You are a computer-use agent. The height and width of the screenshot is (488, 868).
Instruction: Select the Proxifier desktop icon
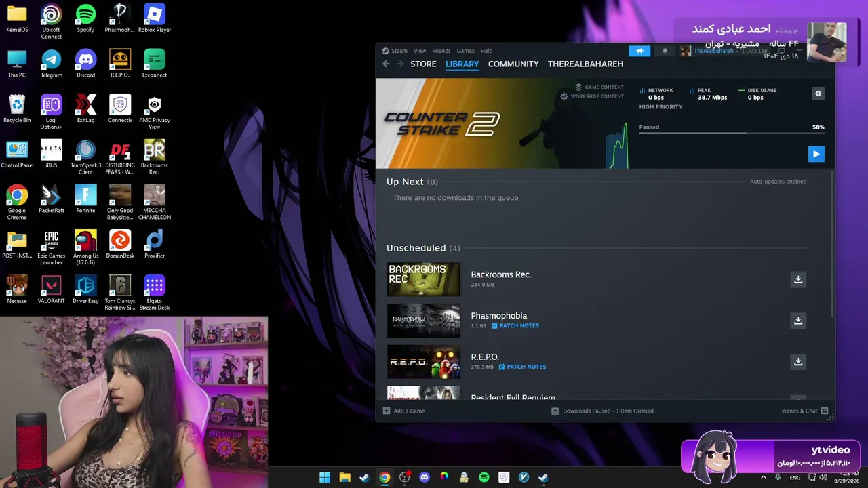coord(155,244)
